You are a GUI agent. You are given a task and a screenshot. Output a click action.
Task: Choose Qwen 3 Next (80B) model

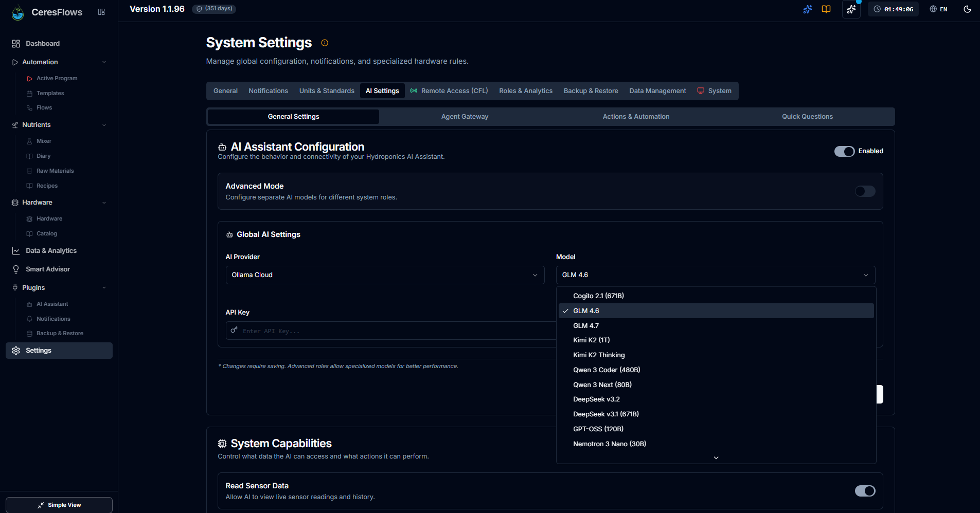coord(716,385)
